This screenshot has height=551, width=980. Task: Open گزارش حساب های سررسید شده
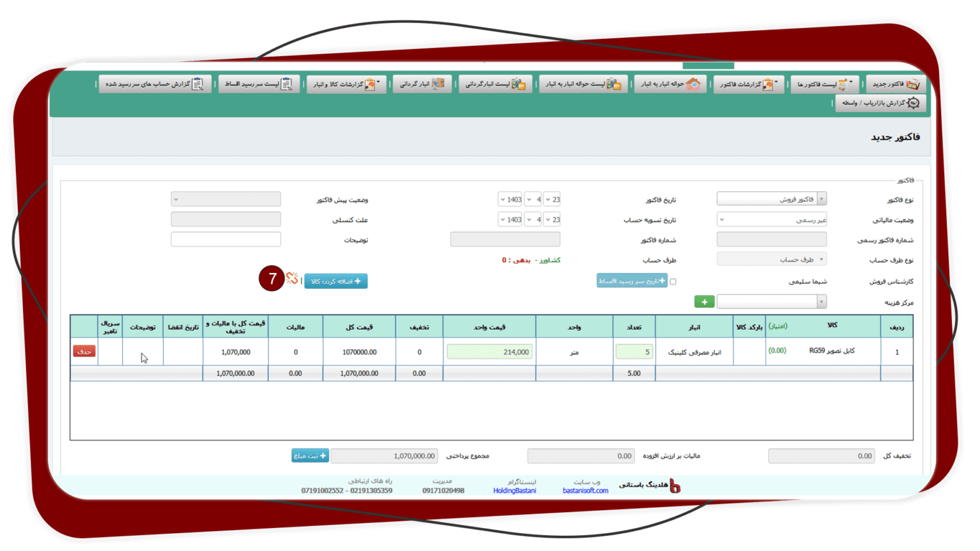pos(154,84)
